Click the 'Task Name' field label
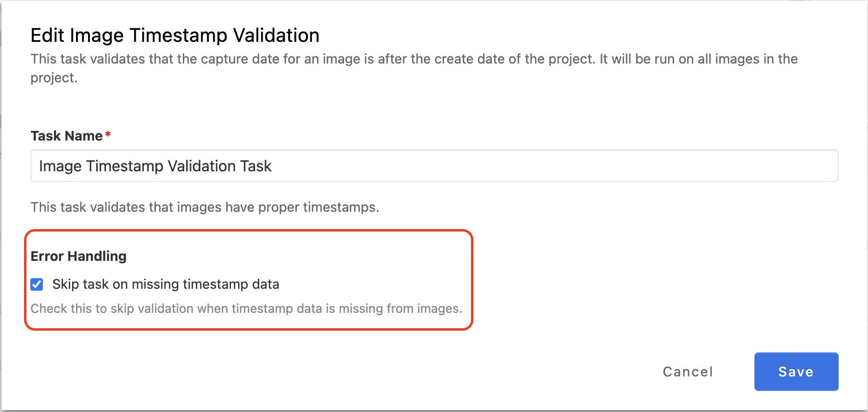Screen dimensions: 868x412 pyautogui.click(x=66, y=136)
